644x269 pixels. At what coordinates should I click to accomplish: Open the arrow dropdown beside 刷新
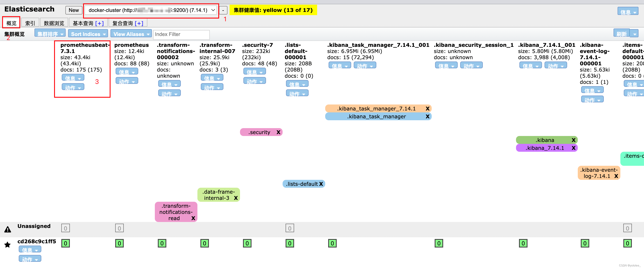(x=634, y=34)
